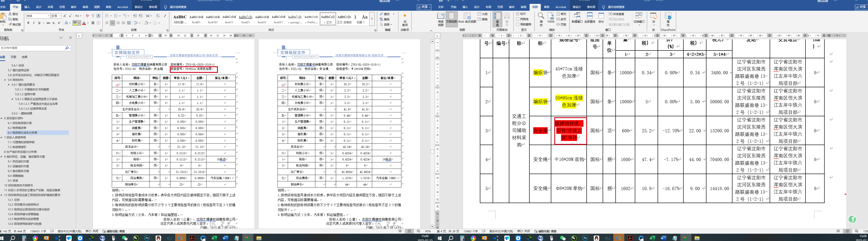Viewport: 868px width, 241px height.
Task: Select 单页 one page zoom option
Action: click(x=561, y=14)
